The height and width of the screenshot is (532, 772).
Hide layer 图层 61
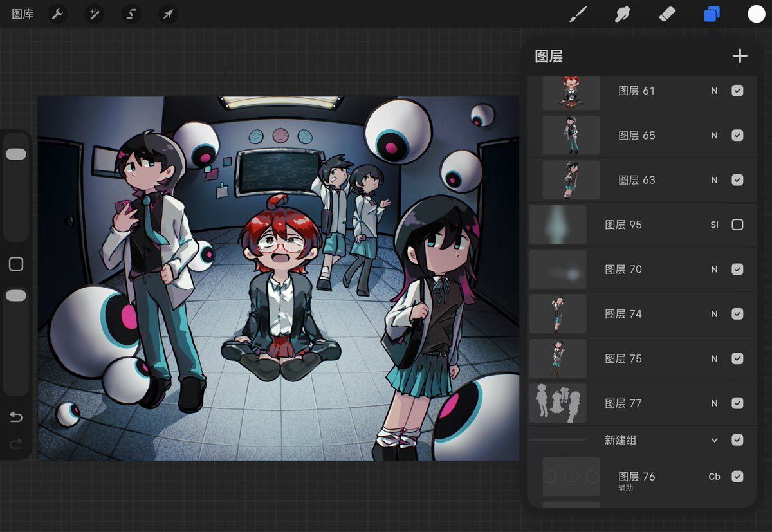(737, 91)
